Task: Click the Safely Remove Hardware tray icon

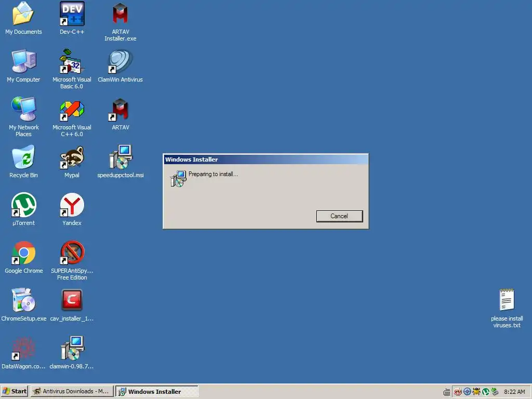Action: coord(495,392)
